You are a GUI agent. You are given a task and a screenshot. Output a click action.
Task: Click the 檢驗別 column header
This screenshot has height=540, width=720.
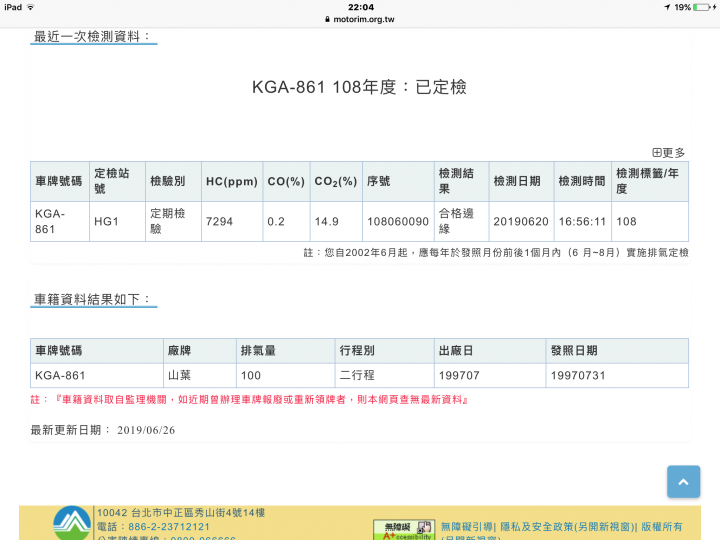coord(173,181)
